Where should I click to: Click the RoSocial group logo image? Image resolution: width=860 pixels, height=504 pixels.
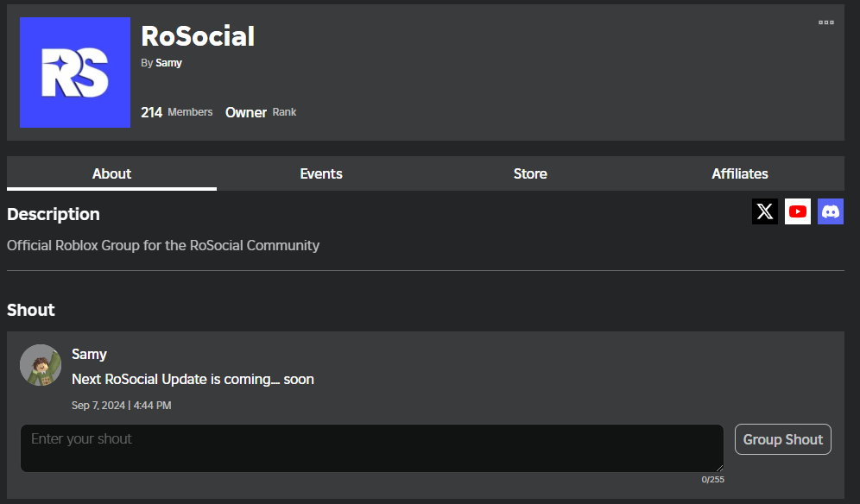75,72
